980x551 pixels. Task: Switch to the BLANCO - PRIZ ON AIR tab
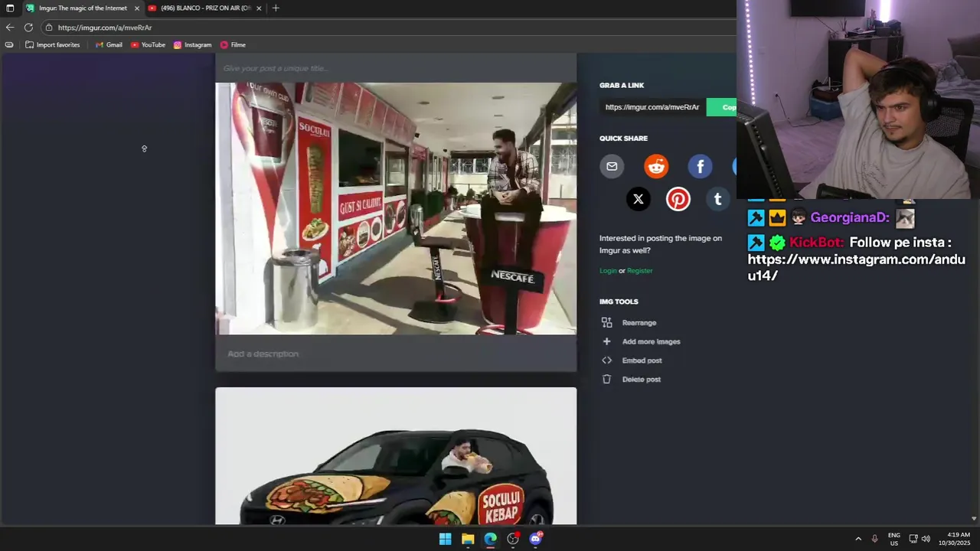pos(205,8)
